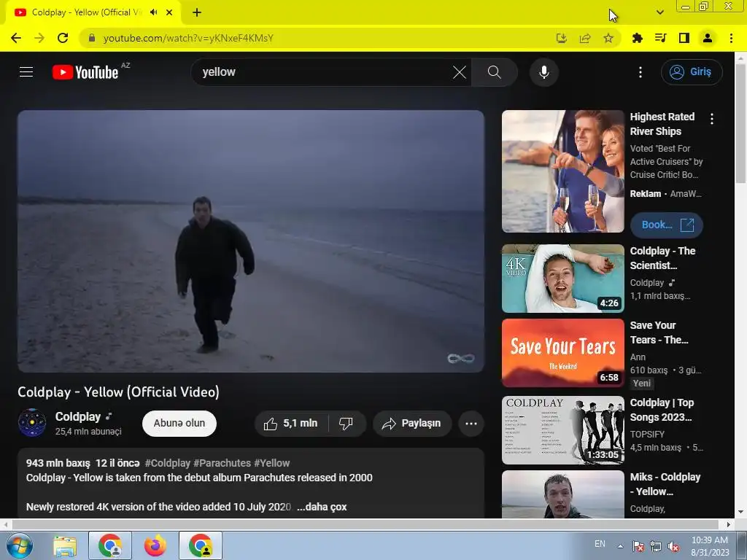Screen dimensions: 747x560
Task: Like the video with thumbs-up 5,1 mln
Action: tap(291, 424)
